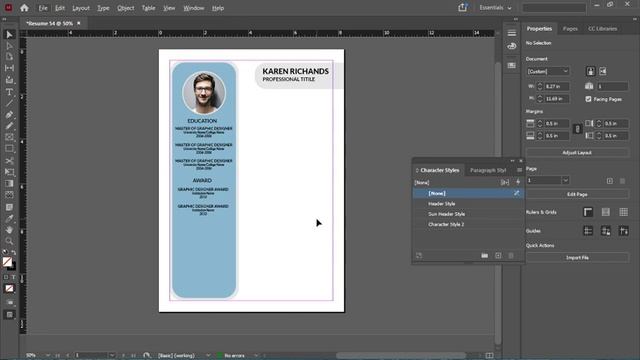This screenshot has width=640, height=360.
Task: Select the Direct Selection tool
Action: click(9, 46)
